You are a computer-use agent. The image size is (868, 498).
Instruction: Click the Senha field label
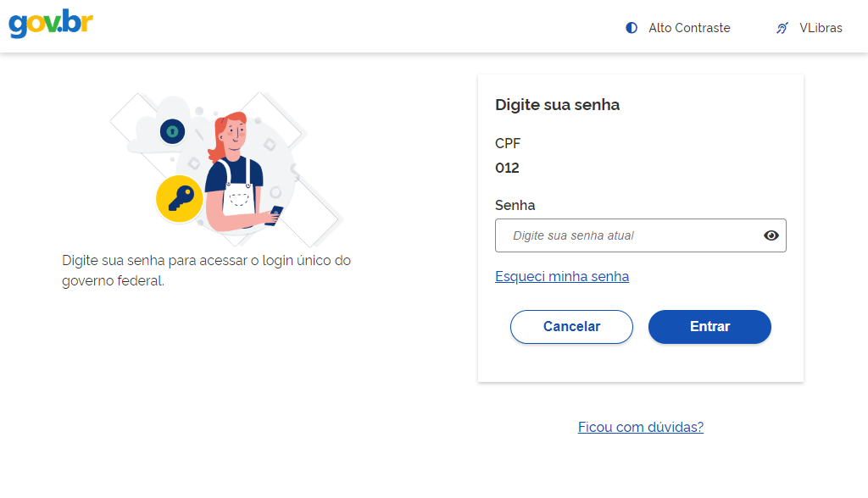tap(515, 205)
